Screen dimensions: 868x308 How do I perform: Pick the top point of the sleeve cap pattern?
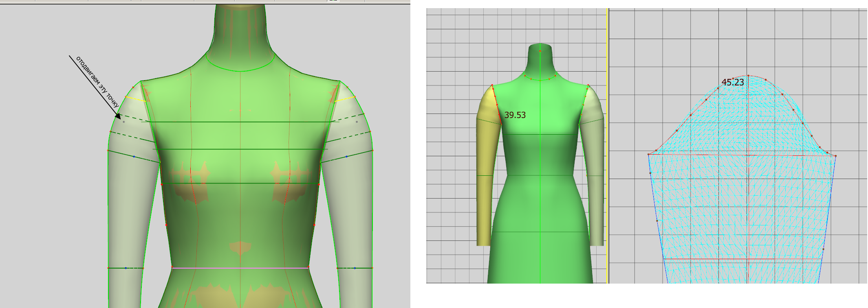point(749,76)
